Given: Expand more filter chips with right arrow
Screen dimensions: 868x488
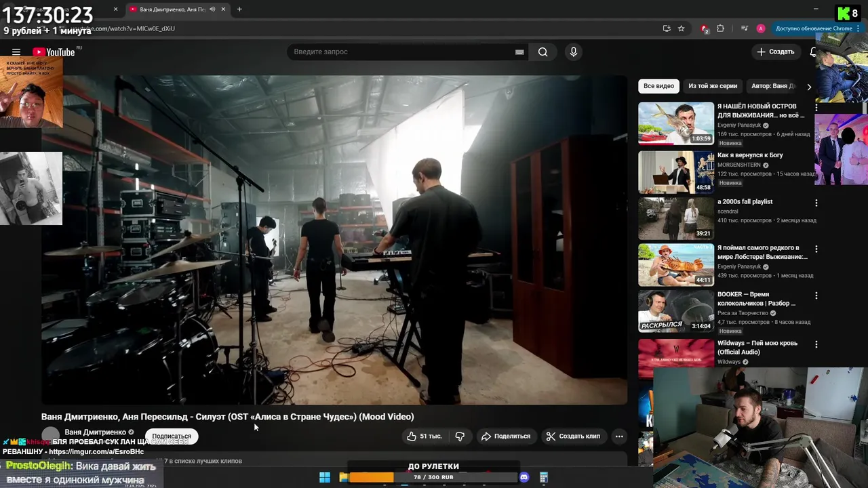Looking at the screenshot, I should pos(808,87).
